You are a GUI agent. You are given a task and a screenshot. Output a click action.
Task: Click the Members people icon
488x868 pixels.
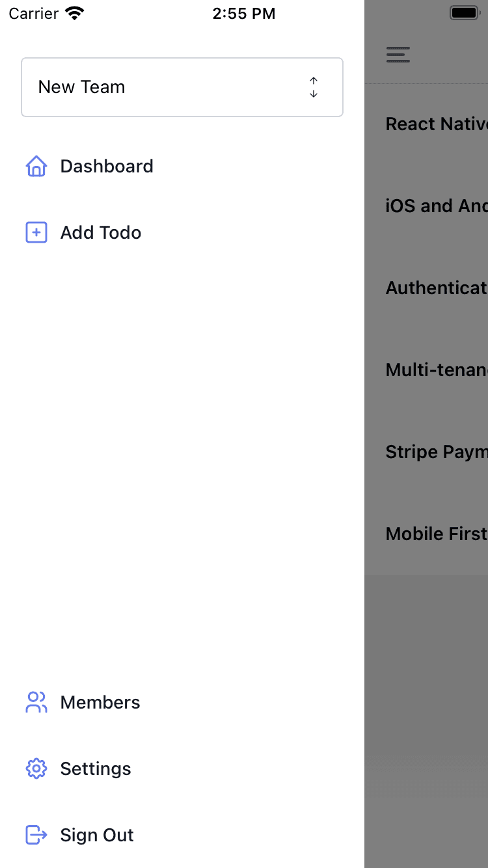tap(36, 702)
